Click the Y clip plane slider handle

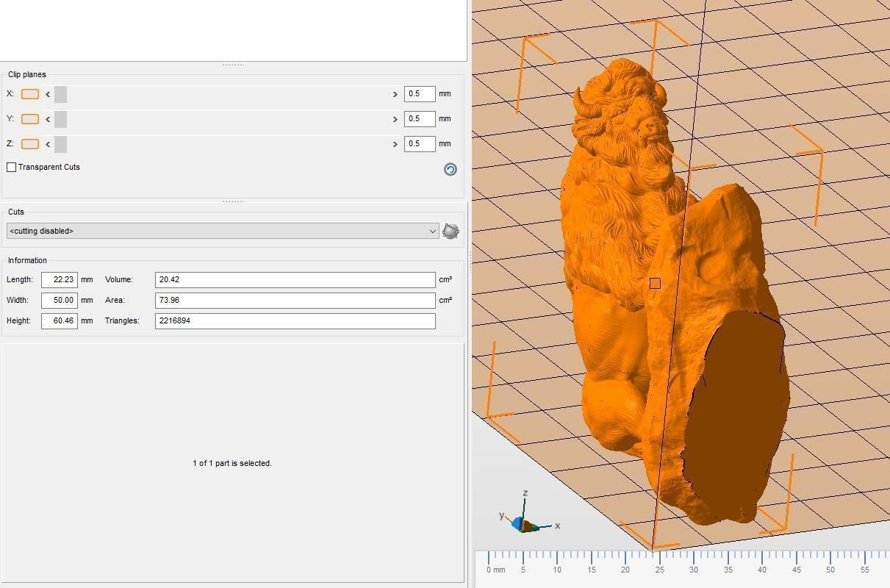[60, 119]
